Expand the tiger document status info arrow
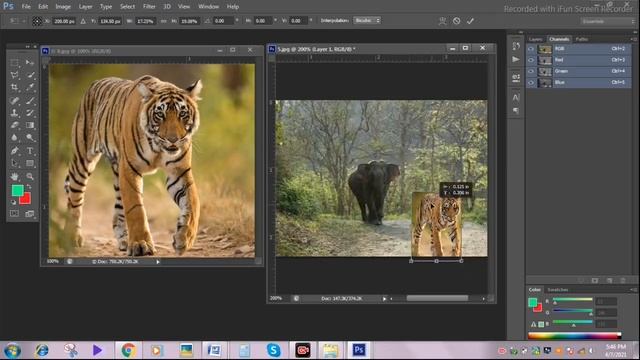The image size is (640, 360). click(158, 262)
